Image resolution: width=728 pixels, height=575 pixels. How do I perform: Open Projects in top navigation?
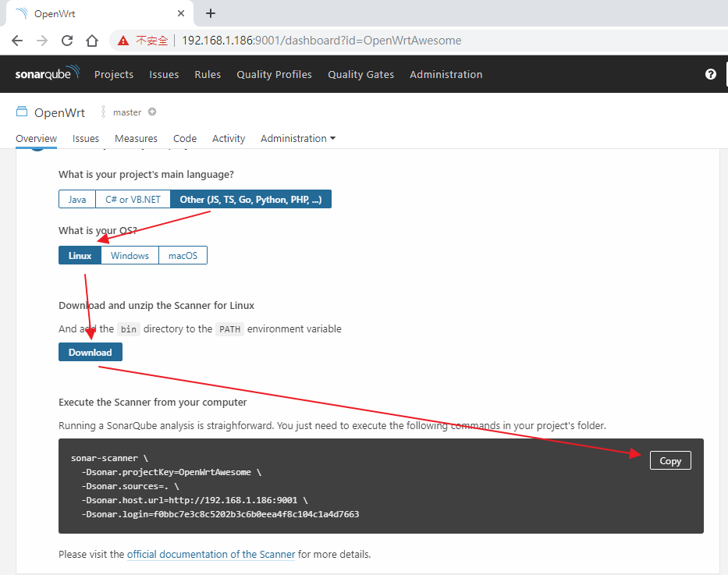tap(114, 74)
